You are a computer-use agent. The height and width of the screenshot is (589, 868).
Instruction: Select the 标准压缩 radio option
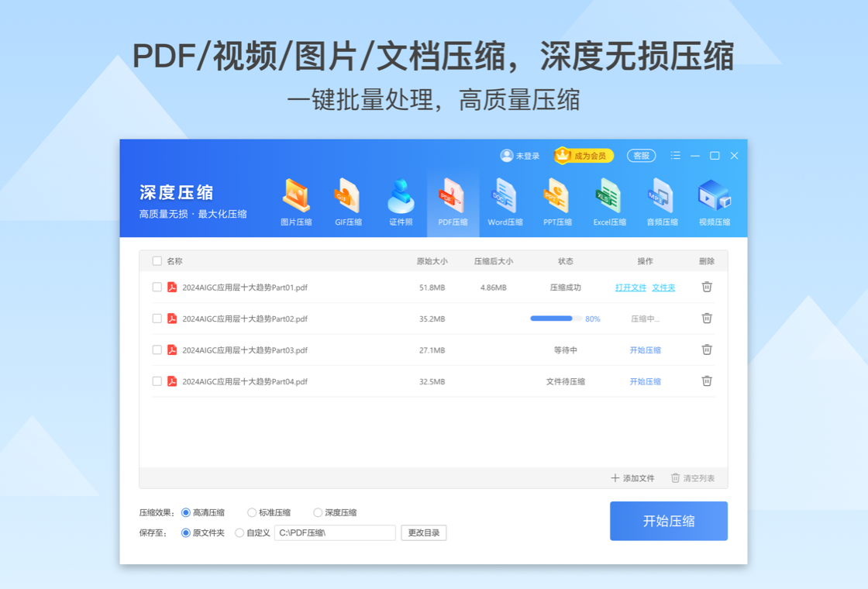(x=252, y=512)
